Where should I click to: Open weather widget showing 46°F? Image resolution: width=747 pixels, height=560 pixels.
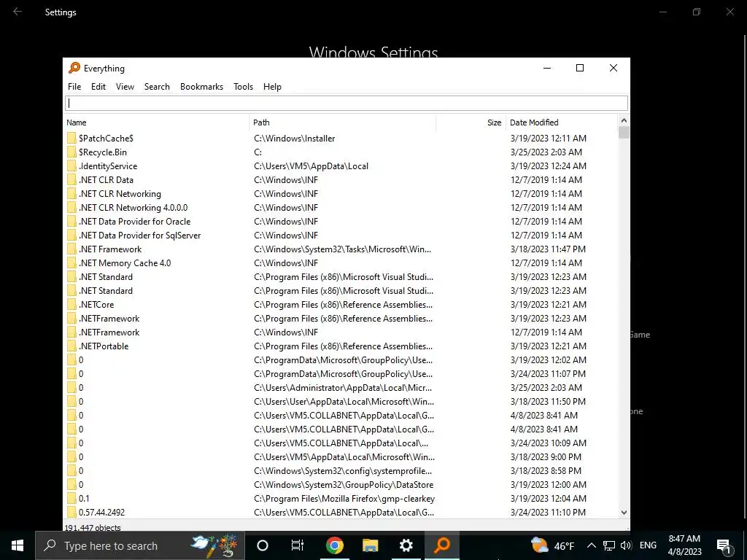pyautogui.click(x=553, y=545)
